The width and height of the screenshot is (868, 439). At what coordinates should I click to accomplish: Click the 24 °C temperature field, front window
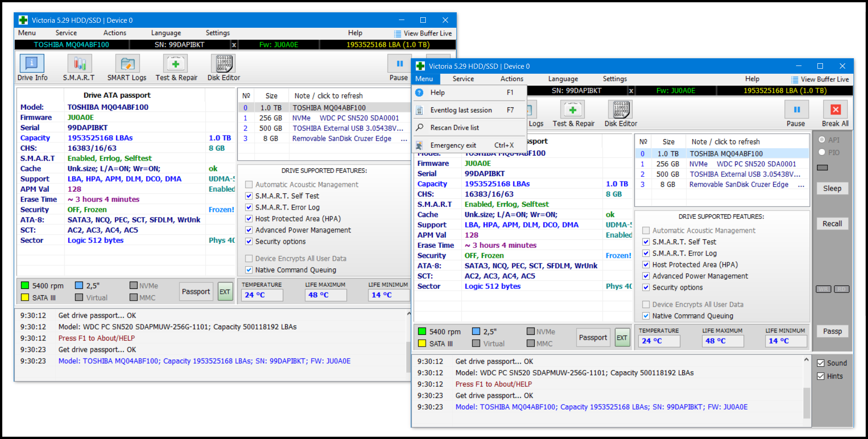point(659,341)
